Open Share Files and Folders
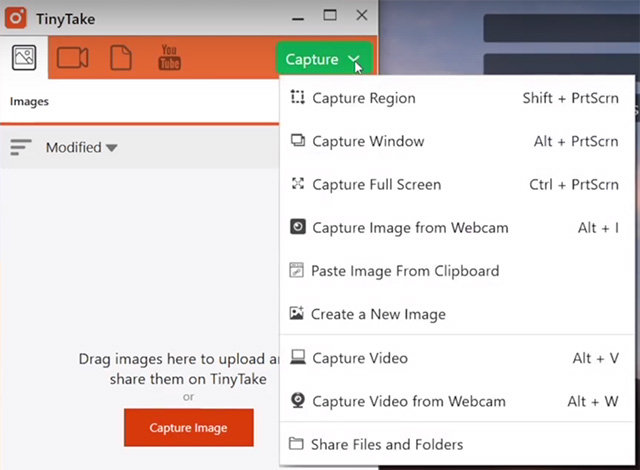This screenshot has width=640, height=470. pyautogui.click(x=457, y=444)
